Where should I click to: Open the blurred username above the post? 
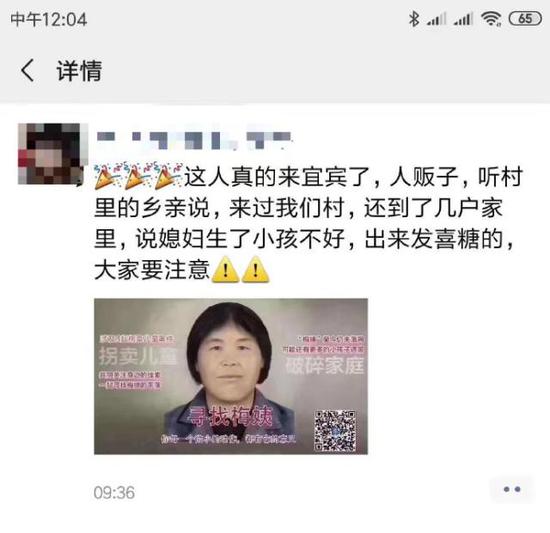click(194, 140)
